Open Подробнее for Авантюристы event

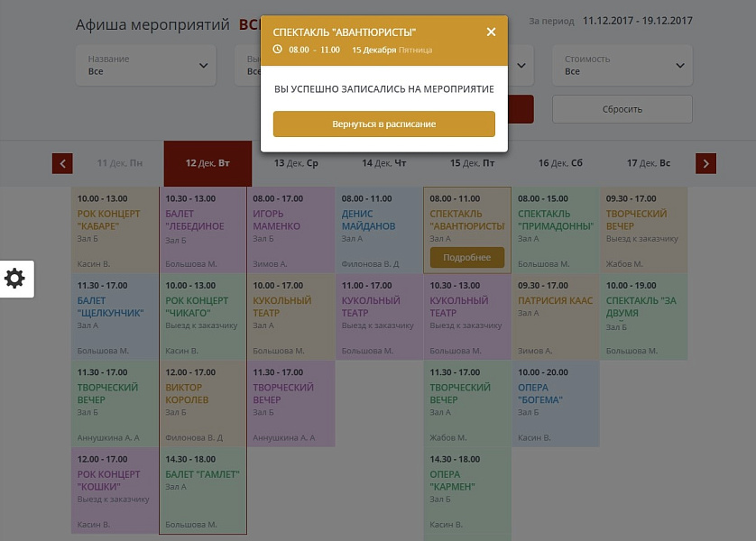(x=466, y=258)
